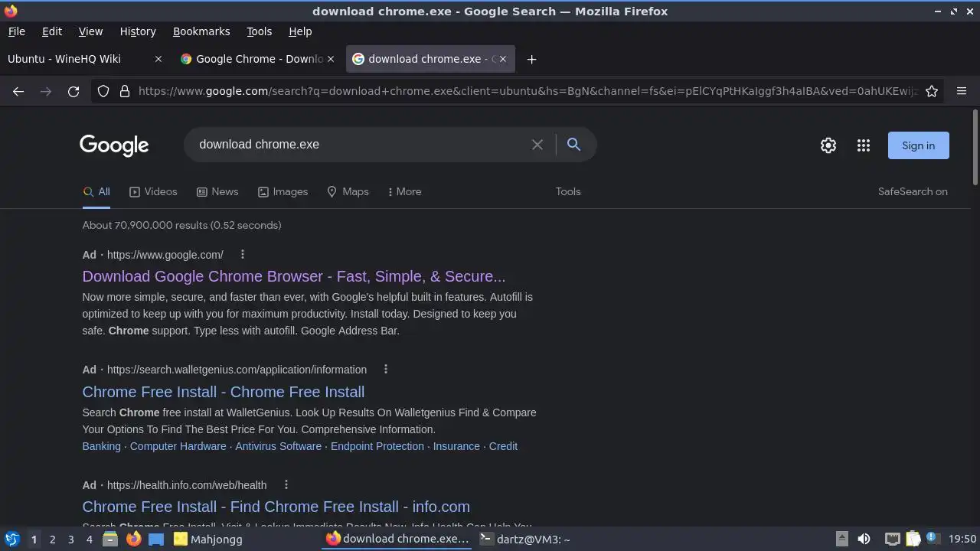Open Google search Tools options
980x551 pixels.
pos(568,191)
